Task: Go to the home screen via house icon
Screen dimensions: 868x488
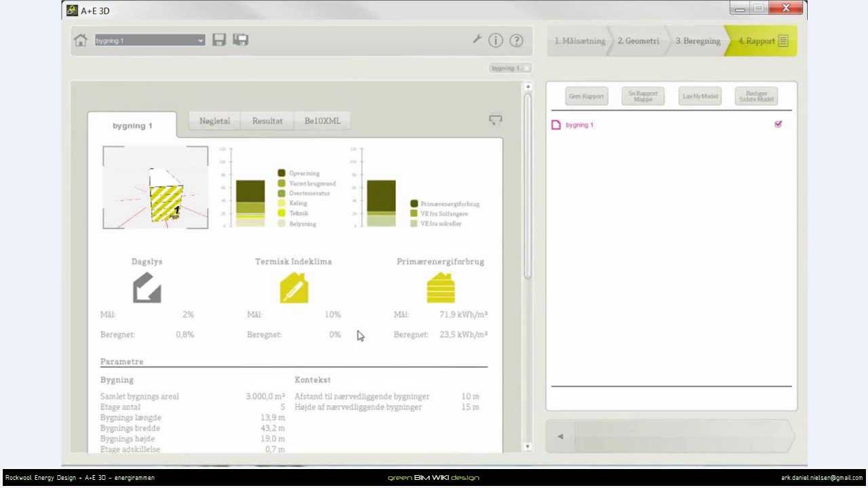Action: pos(81,41)
